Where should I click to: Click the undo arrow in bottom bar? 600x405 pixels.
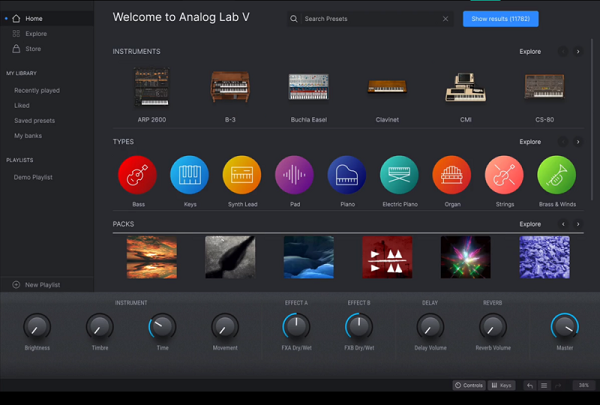click(530, 385)
